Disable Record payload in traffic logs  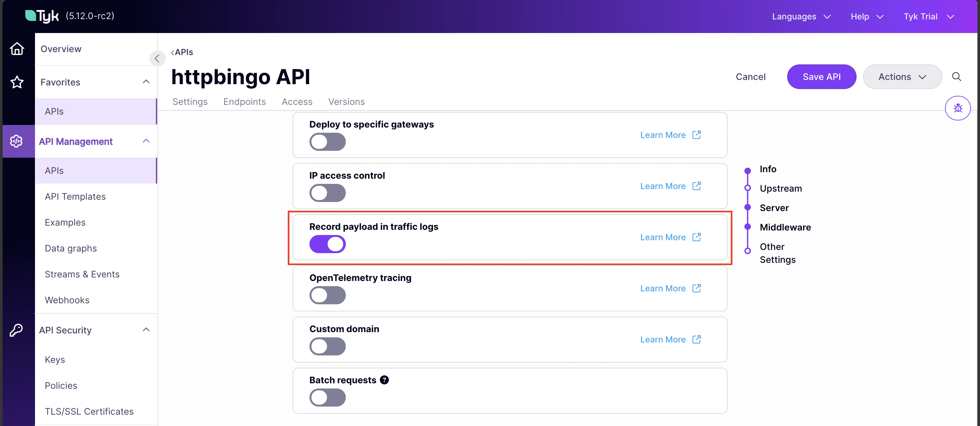coord(327,244)
